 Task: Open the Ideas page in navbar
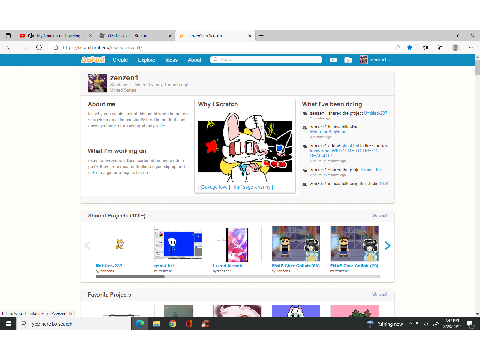(x=172, y=60)
